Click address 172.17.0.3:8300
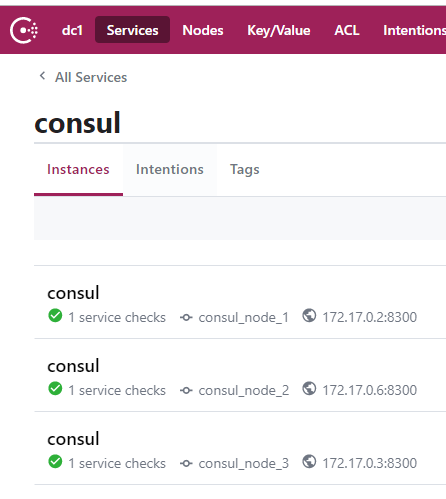The image size is (446, 499). pyautogui.click(x=370, y=463)
